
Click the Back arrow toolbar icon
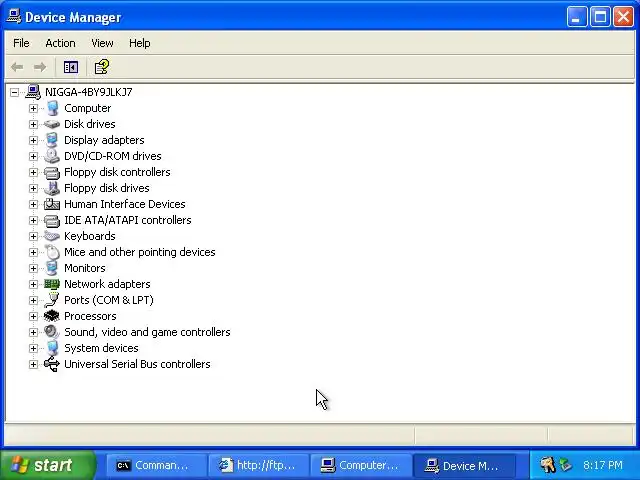pyautogui.click(x=17, y=67)
